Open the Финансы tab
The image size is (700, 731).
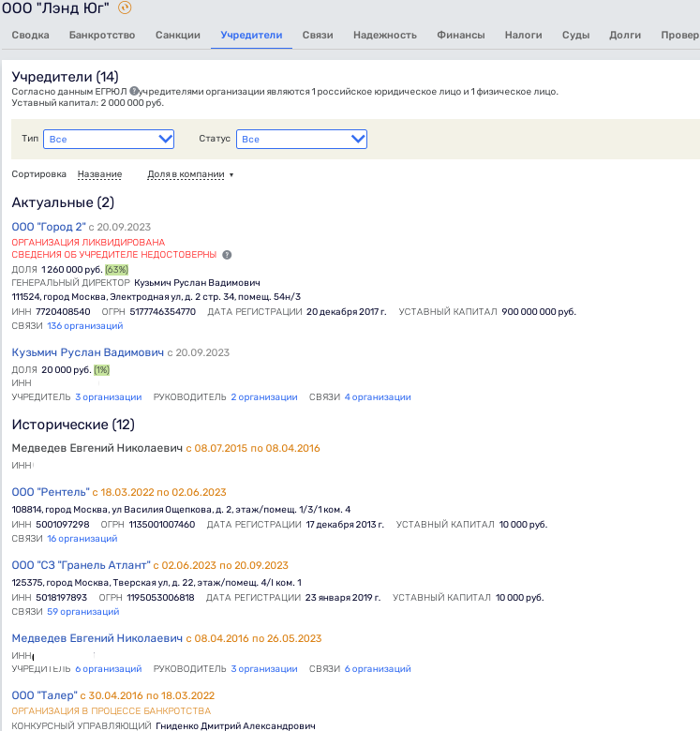coord(461,35)
